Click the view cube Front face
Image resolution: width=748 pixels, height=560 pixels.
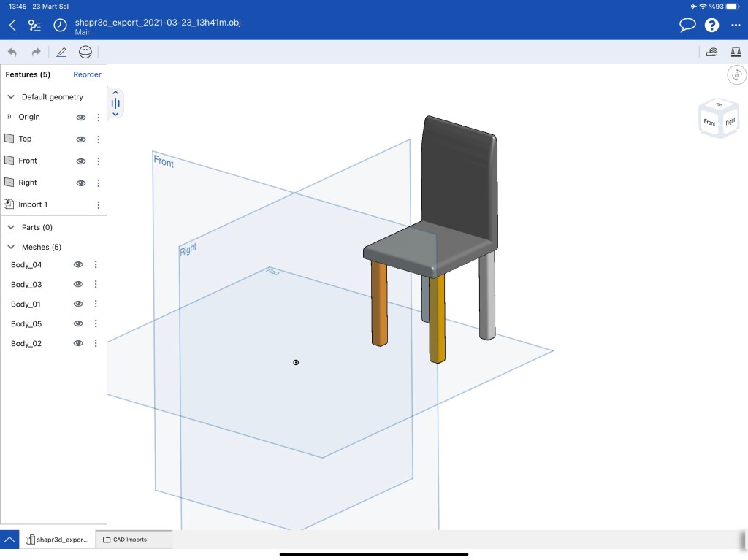(709, 123)
